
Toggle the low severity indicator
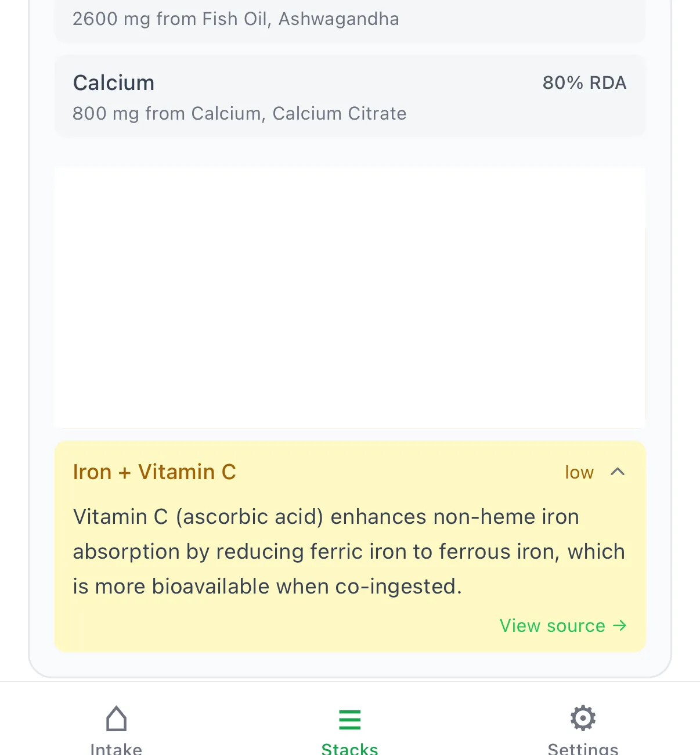tap(578, 472)
